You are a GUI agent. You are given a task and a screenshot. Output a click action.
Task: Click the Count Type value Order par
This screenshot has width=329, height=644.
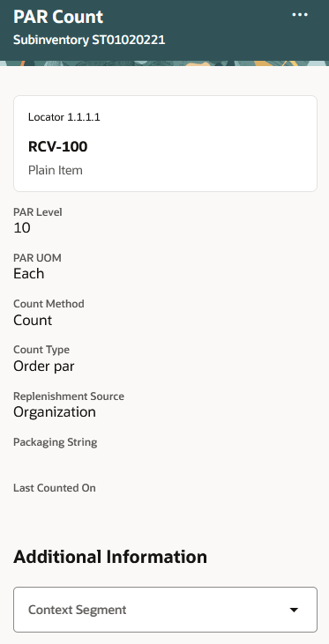43,366
